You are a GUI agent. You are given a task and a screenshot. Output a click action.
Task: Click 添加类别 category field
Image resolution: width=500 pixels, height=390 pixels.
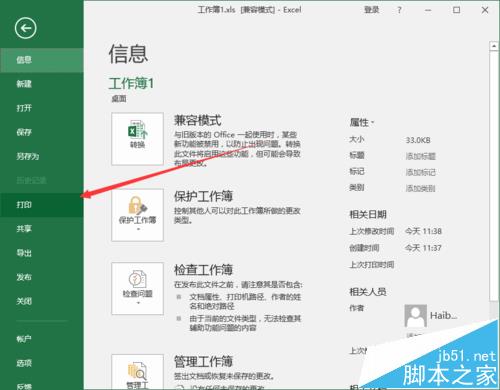421,188
